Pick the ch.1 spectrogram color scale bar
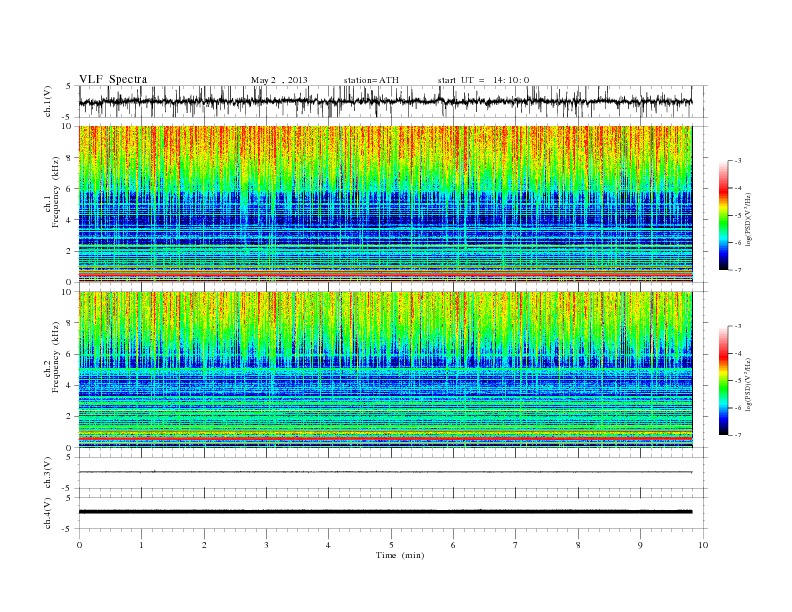Screen dimensions: 792x612 (724, 215)
